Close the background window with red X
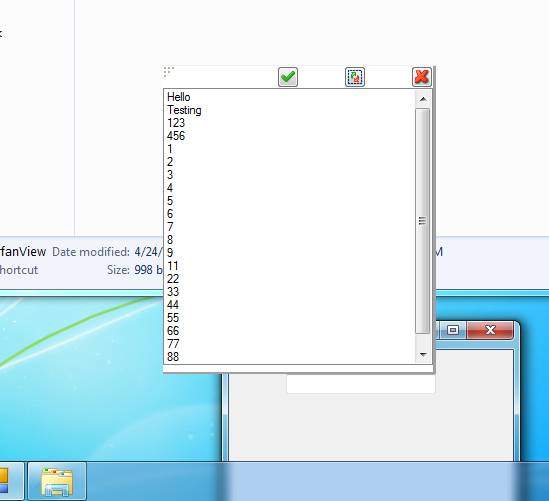This screenshot has height=501, width=549. point(490,330)
